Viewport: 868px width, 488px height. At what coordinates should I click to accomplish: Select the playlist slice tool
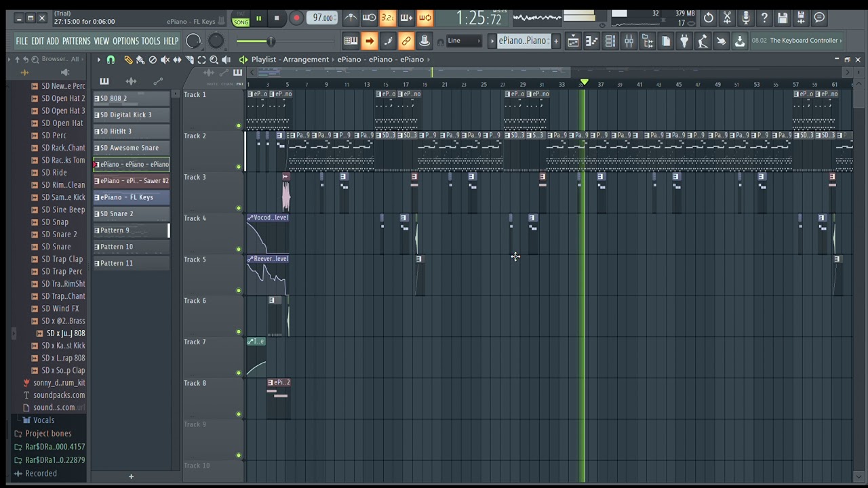190,60
